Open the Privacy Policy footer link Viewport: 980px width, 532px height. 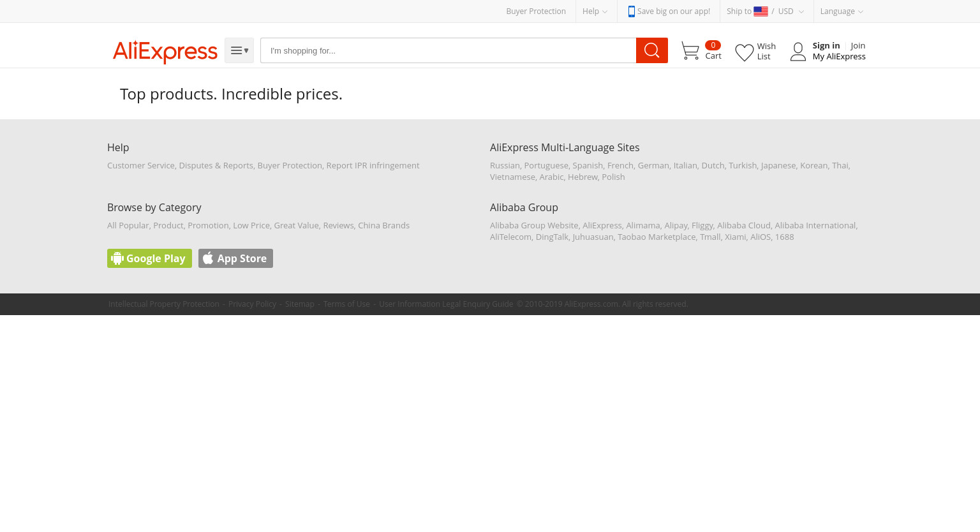tap(252, 304)
